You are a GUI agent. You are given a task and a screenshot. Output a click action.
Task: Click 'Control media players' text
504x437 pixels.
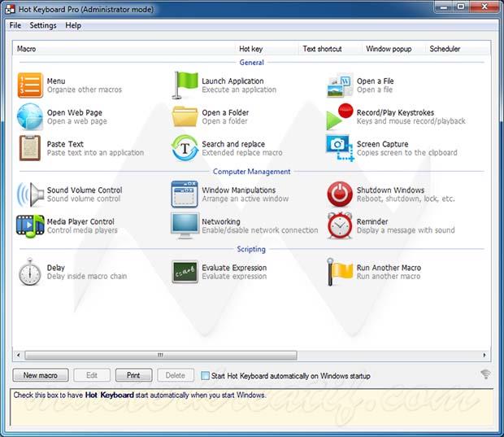point(82,230)
